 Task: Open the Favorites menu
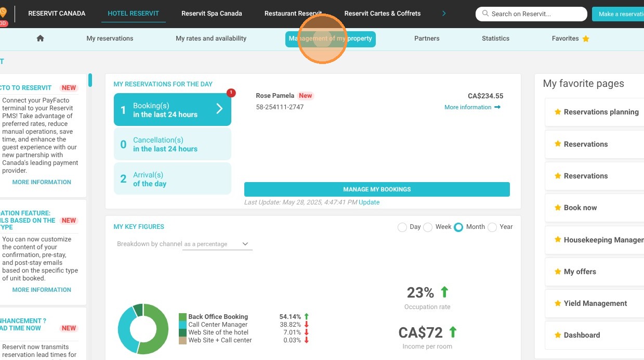[570, 38]
